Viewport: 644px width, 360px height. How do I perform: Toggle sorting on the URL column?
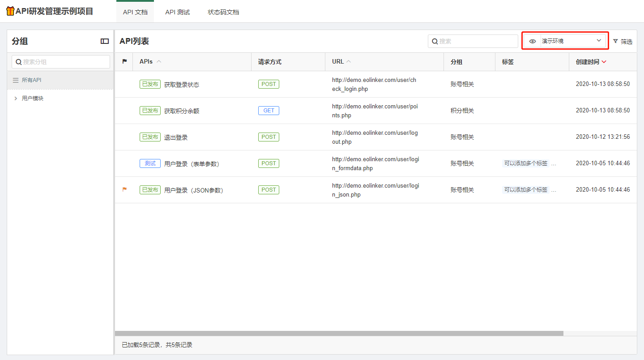[x=349, y=62]
